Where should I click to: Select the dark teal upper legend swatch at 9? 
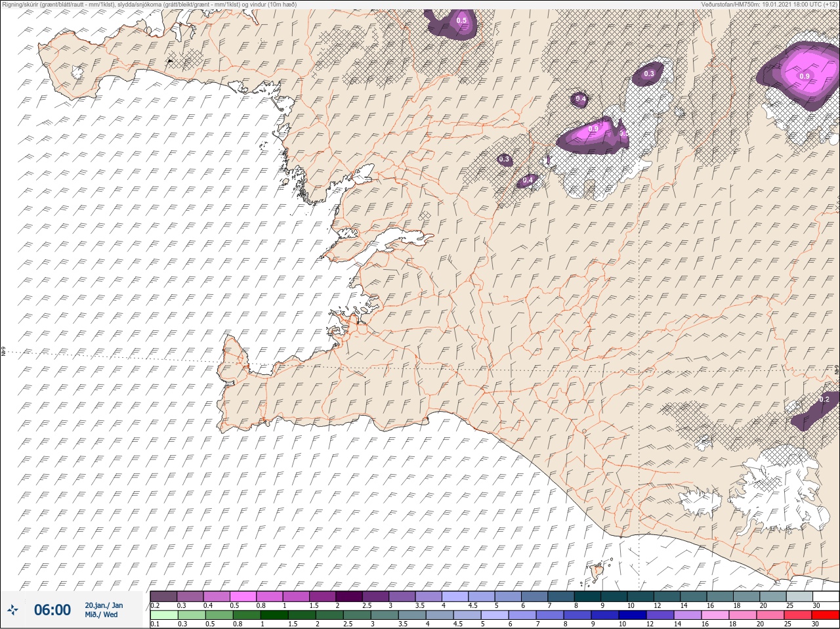(616, 596)
